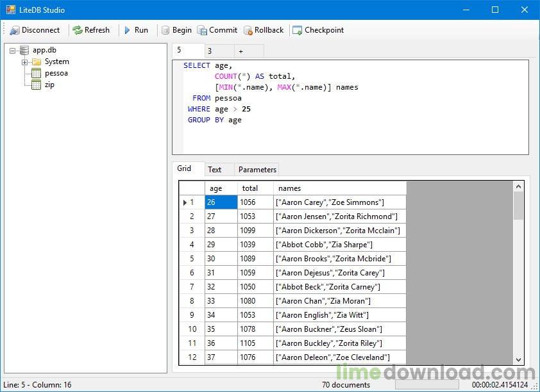Click the Refresh toolbar icon
Screen dimensions: 540x392
coord(78,30)
